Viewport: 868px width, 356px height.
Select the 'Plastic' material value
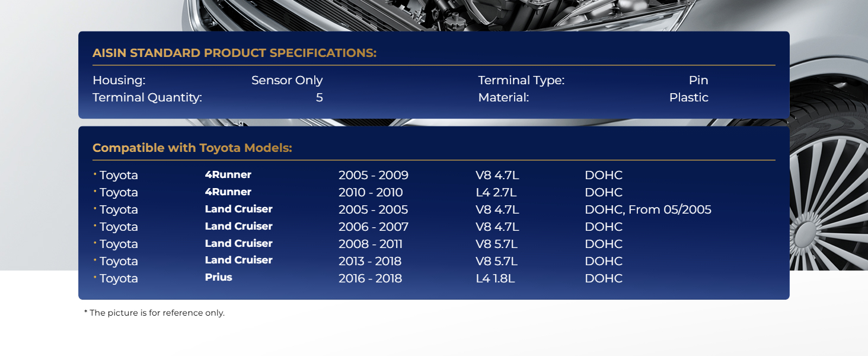pos(689,98)
